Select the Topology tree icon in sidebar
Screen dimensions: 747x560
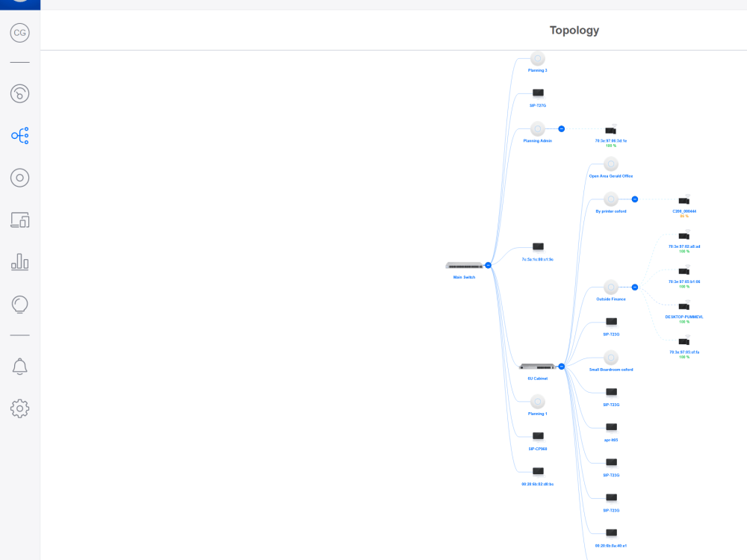click(x=19, y=136)
